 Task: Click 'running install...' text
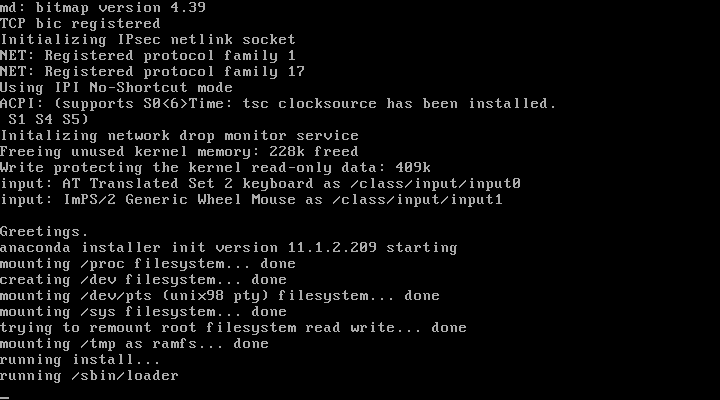(80, 360)
